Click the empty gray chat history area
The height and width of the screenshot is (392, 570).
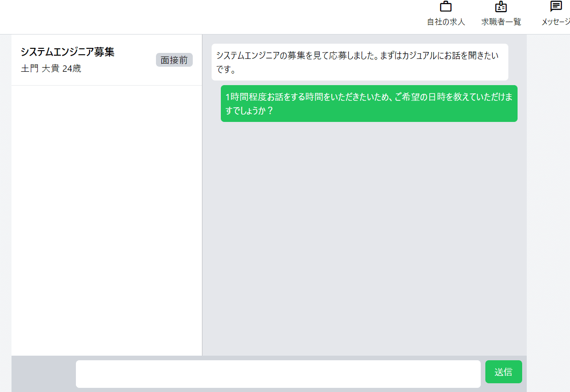click(364, 239)
